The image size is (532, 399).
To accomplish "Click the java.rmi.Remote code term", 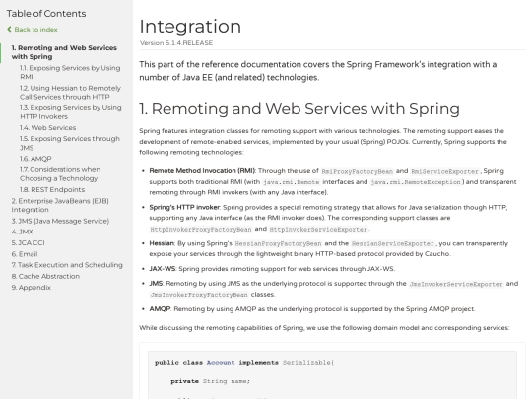I will pos(291,182).
